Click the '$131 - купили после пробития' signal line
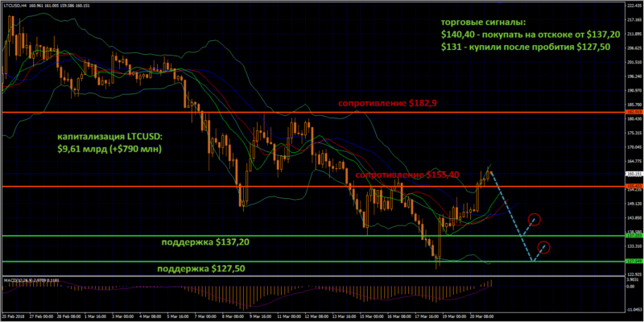 pos(526,47)
